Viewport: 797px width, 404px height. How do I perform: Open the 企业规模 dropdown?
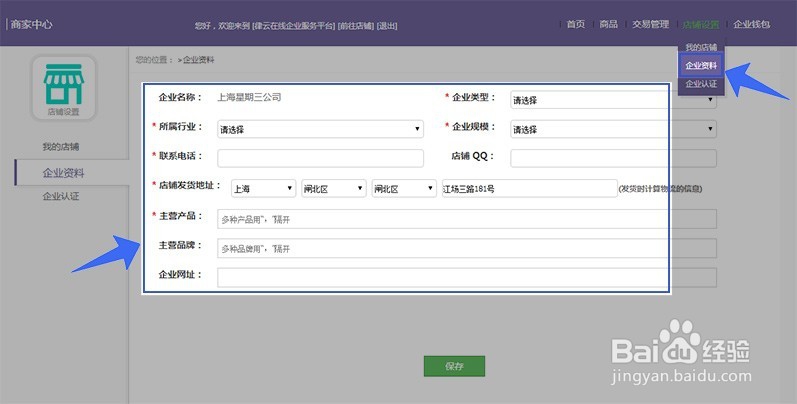click(x=614, y=129)
